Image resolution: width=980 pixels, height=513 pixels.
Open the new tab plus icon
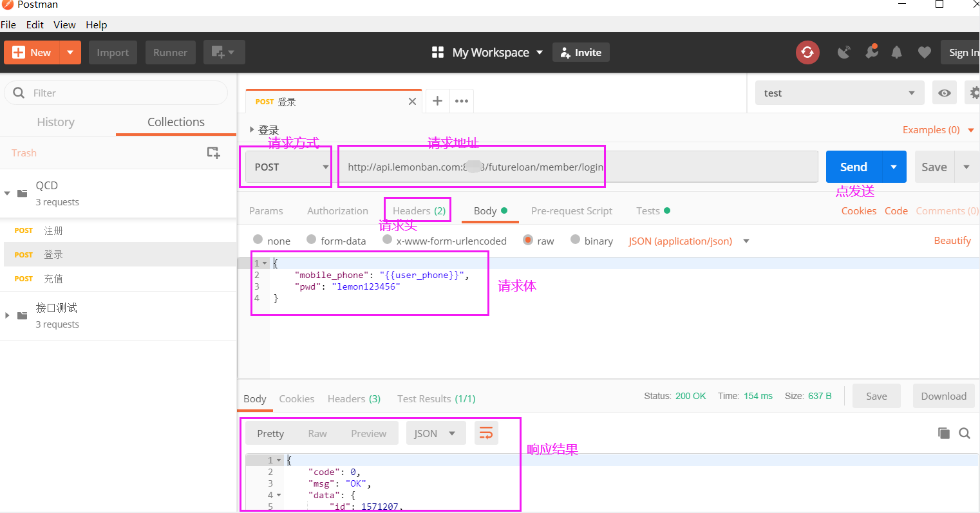tap(437, 101)
